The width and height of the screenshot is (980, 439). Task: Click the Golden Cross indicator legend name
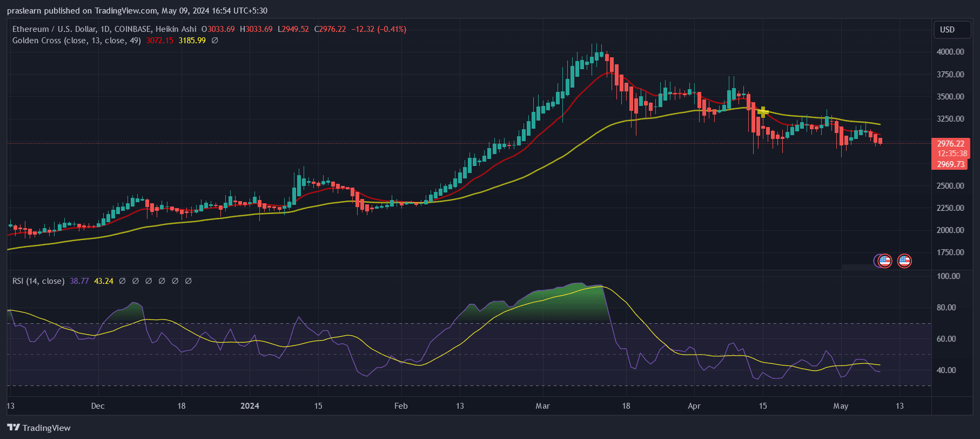pyautogui.click(x=77, y=41)
